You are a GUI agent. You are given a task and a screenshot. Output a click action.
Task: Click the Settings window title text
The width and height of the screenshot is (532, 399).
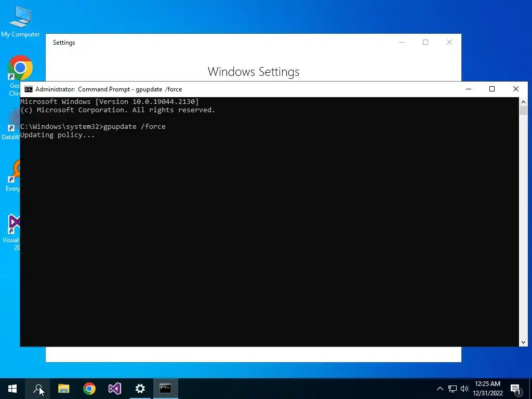64,43
